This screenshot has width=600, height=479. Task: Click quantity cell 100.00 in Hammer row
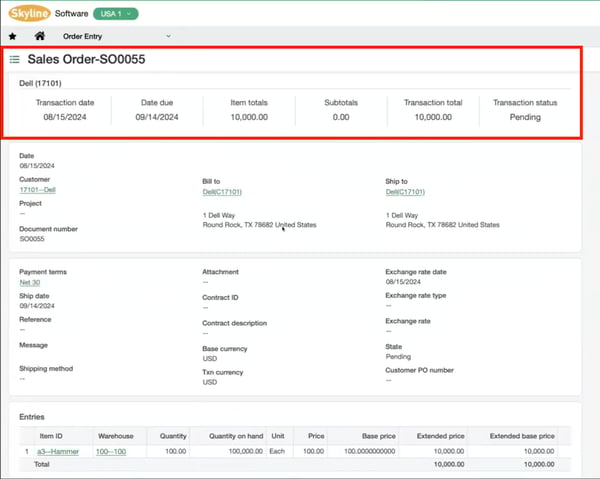[x=176, y=451]
